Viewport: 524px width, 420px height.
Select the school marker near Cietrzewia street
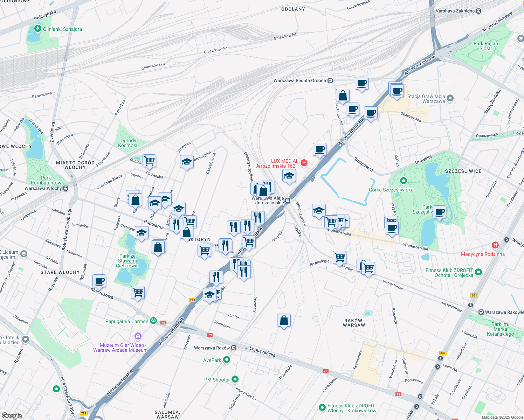(x=141, y=233)
